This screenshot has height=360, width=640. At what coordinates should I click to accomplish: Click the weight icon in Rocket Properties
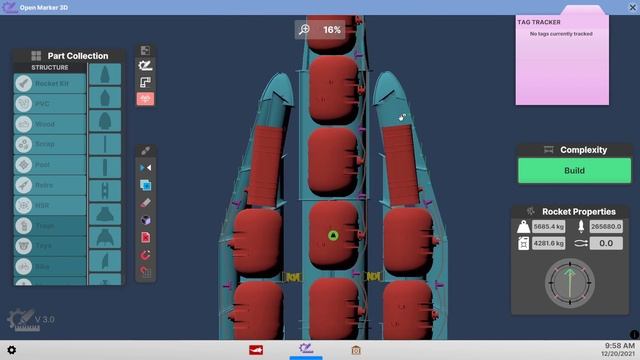(523, 227)
